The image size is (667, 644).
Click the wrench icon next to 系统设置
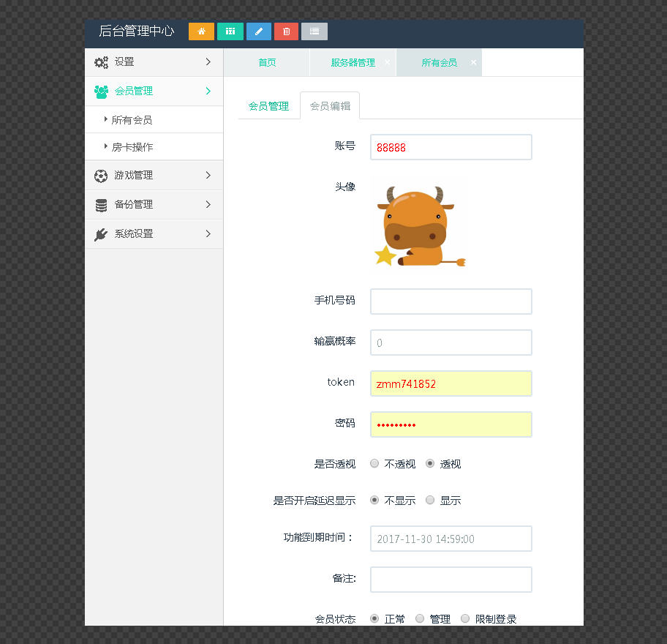click(101, 233)
